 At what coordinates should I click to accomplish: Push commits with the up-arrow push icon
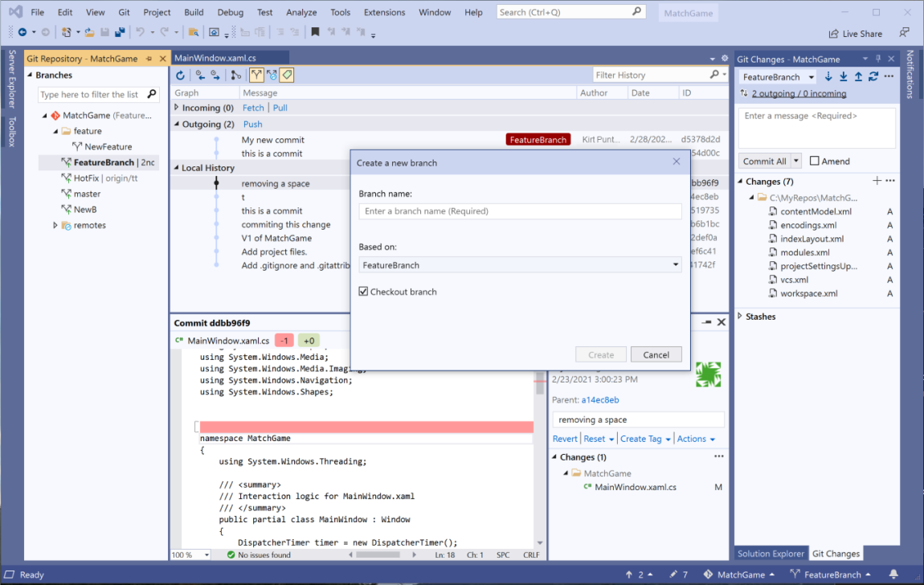click(859, 76)
